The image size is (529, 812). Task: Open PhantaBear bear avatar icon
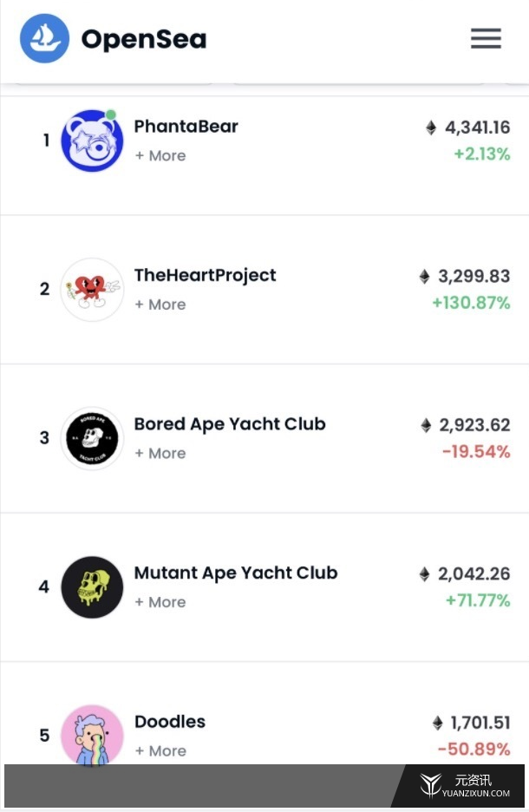point(92,141)
